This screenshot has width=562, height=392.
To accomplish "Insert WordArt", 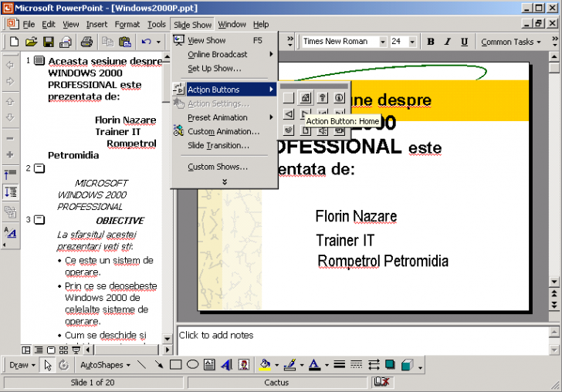I will coord(226,365).
